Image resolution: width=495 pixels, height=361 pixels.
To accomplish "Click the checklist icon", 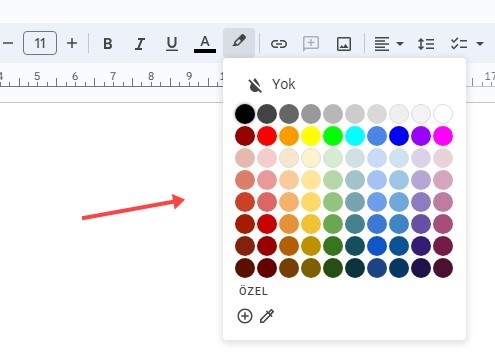I will [459, 44].
